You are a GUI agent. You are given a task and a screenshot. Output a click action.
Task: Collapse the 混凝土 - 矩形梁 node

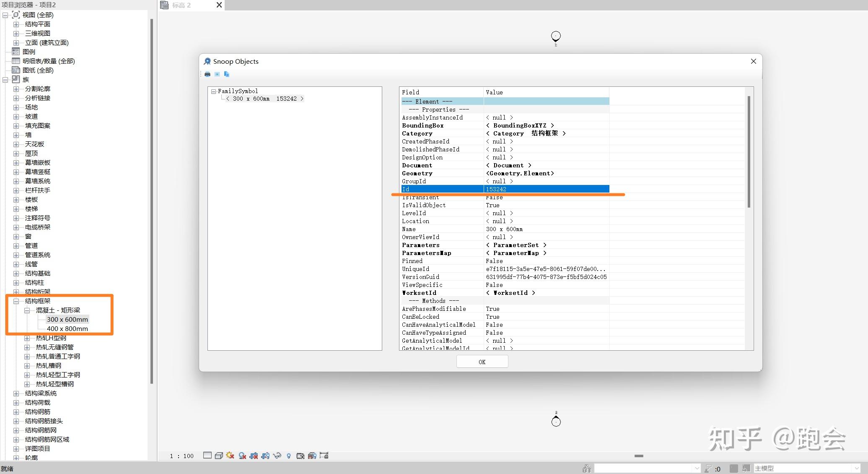27,310
